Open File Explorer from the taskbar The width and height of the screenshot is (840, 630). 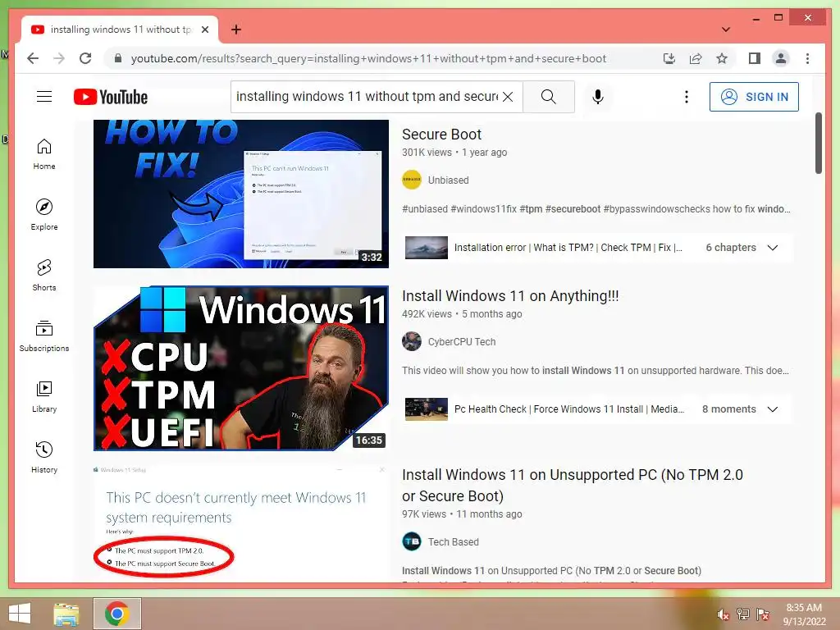pos(66,614)
